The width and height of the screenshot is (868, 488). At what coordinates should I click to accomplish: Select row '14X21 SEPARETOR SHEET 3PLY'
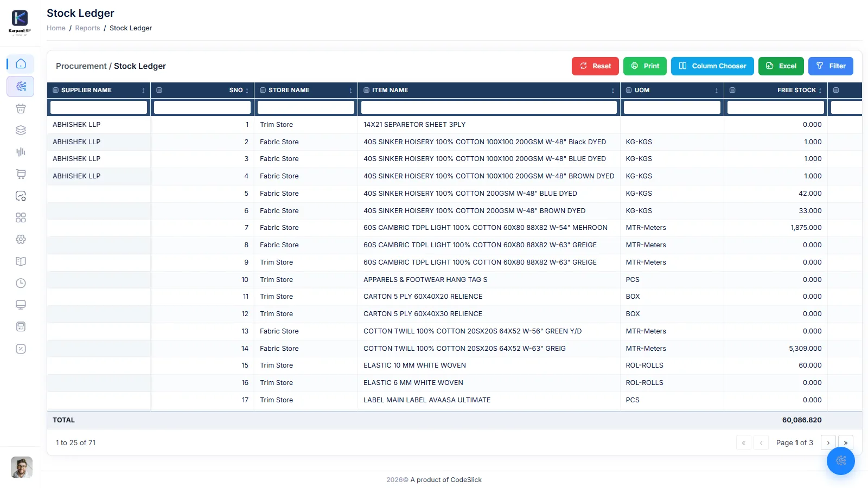454,125
